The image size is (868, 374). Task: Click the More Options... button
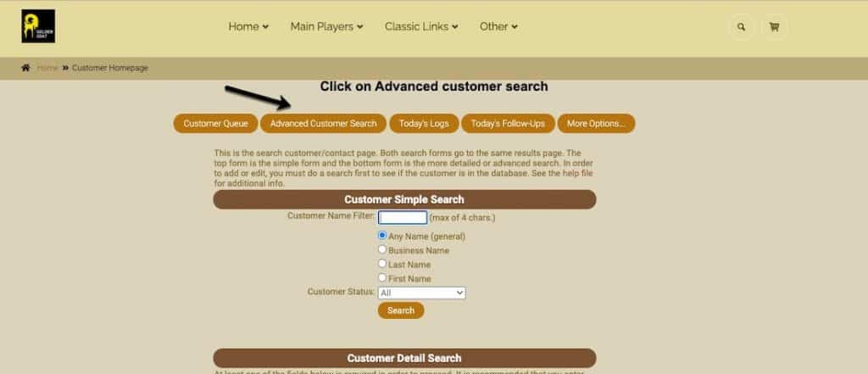click(596, 124)
